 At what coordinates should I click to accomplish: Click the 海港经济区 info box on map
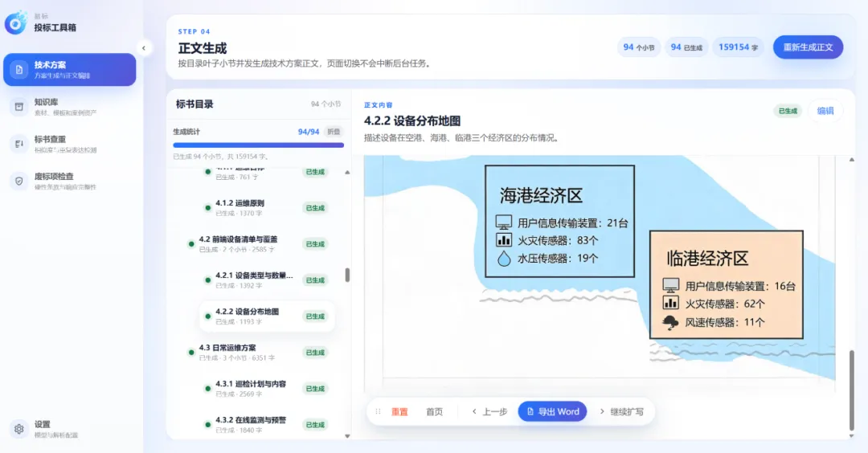(559, 221)
